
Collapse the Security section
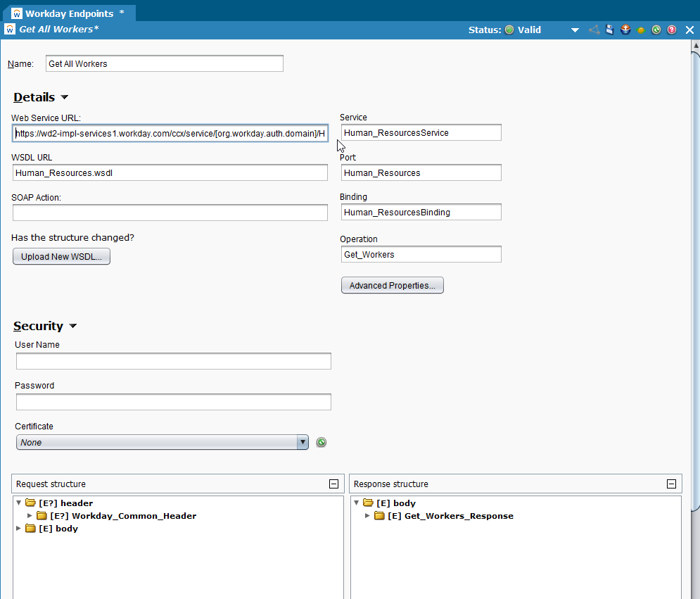coord(73,327)
